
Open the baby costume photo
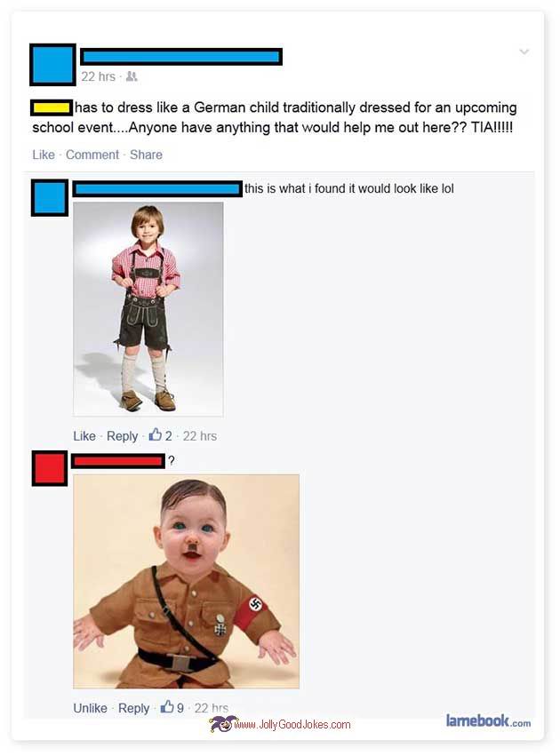[186, 581]
